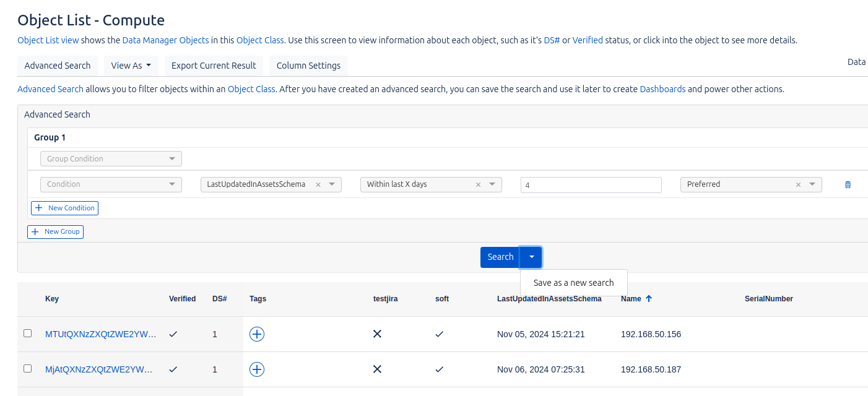Choose 'Save as a new search'
Screen dimensions: 868x396
[x=573, y=283]
